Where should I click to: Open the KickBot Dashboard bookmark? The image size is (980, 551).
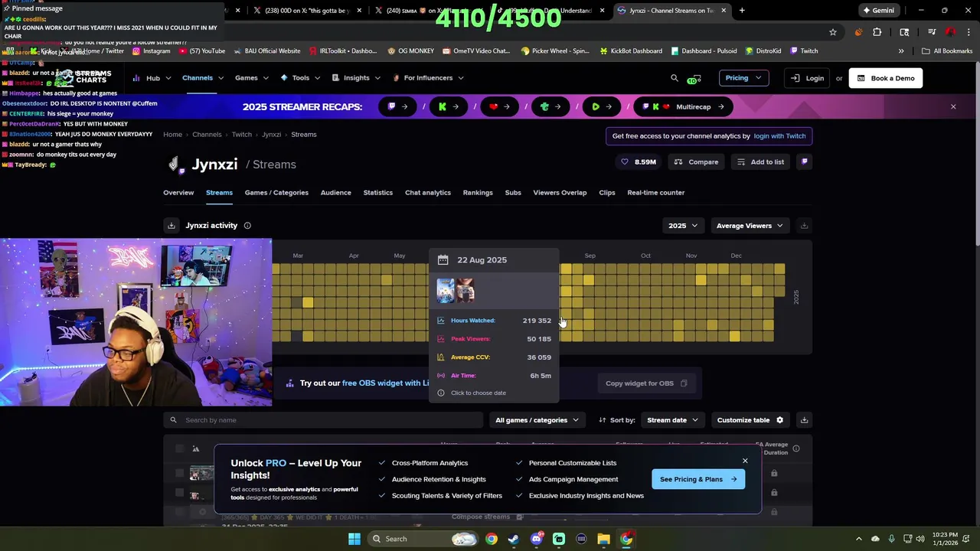(x=630, y=51)
